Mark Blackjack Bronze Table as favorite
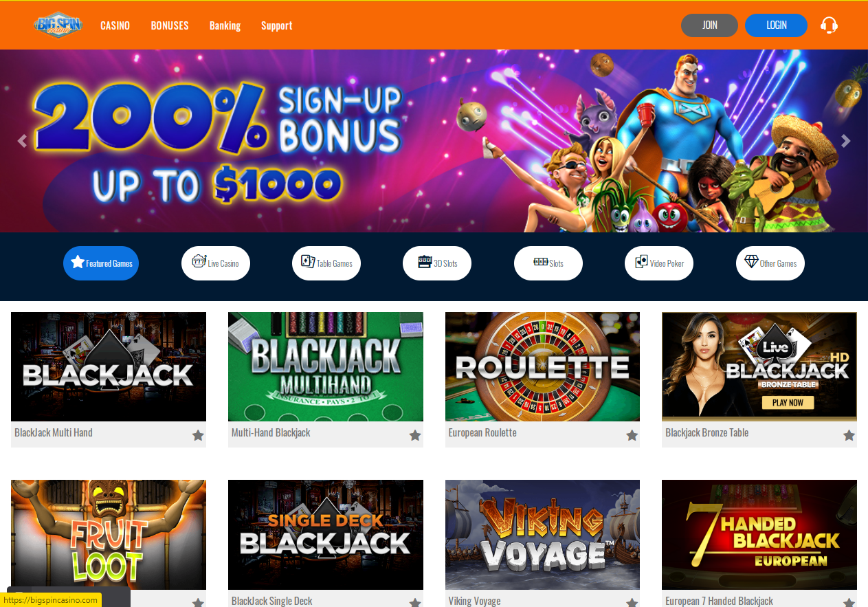Viewport: 868px width, 607px height. 849,435
